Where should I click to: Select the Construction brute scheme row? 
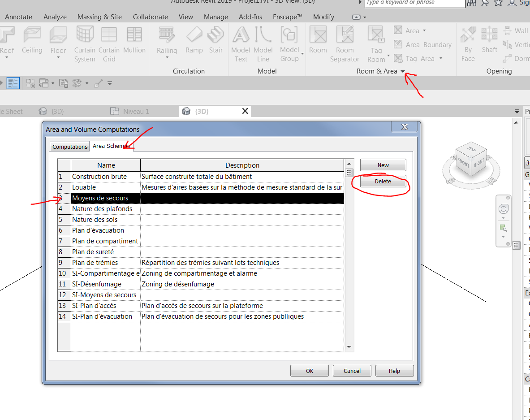click(201, 177)
